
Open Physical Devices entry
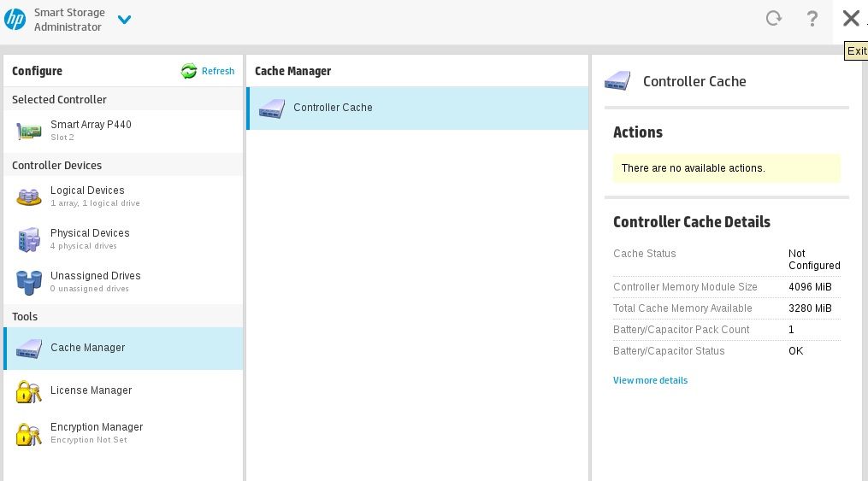coord(123,239)
